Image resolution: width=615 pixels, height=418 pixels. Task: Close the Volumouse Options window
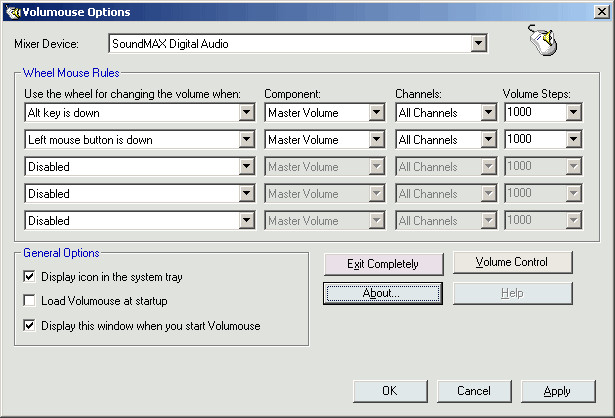pyautogui.click(x=602, y=12)
